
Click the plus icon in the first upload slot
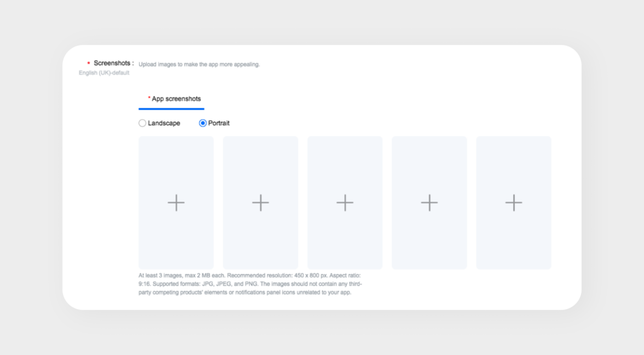(176, 203)
